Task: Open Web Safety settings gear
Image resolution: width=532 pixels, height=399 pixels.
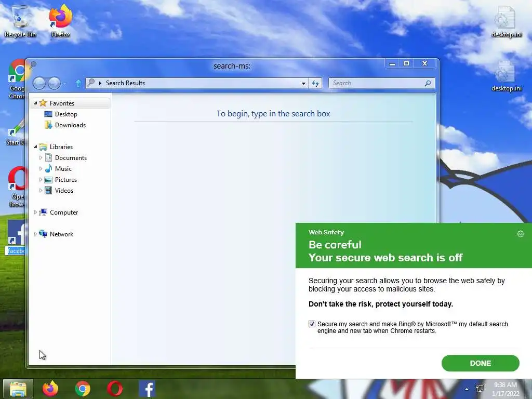Action: click(521, 234)
